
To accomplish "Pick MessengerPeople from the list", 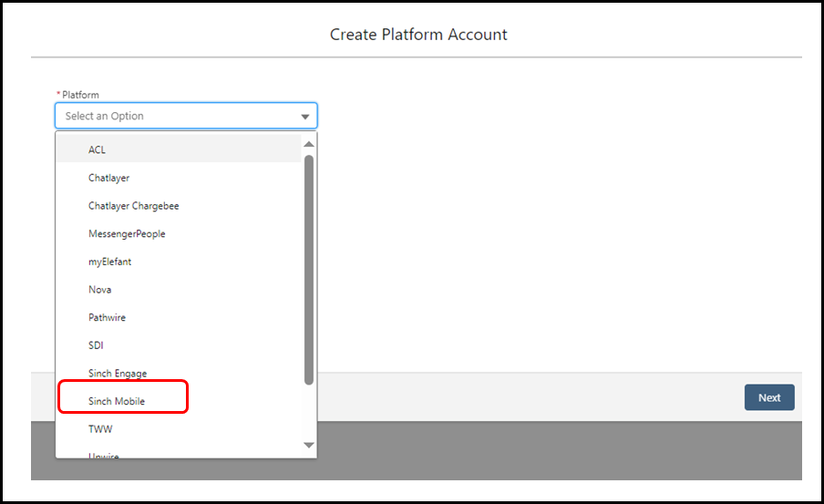I will coord(180,233).
